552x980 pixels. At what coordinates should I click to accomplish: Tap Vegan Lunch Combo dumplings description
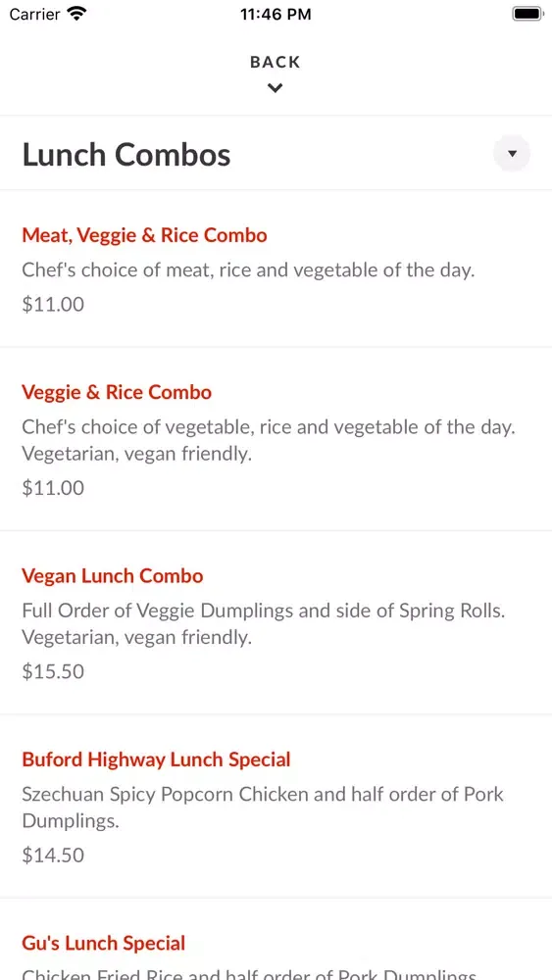tap(263, 623)
